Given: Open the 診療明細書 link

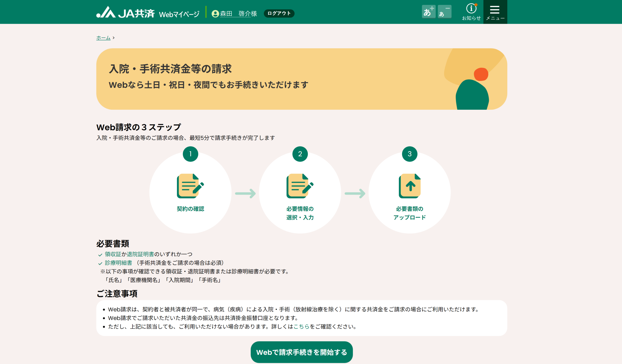Looking at the screenshot, I should pos(119,263).
